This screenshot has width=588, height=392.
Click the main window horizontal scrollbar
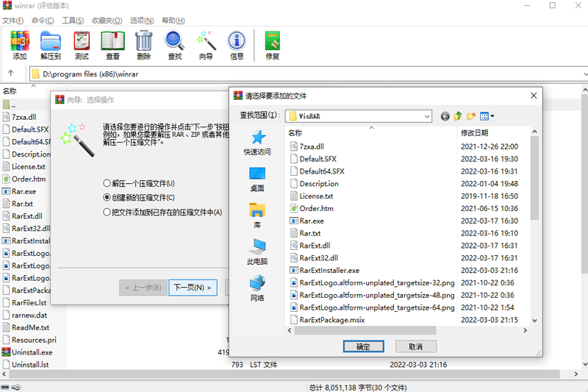pos(284,374)
